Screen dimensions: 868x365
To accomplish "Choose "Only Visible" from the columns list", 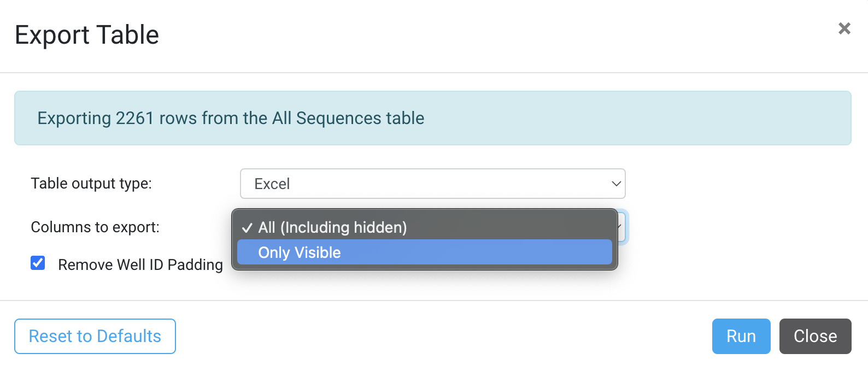I will click(300, 252).
